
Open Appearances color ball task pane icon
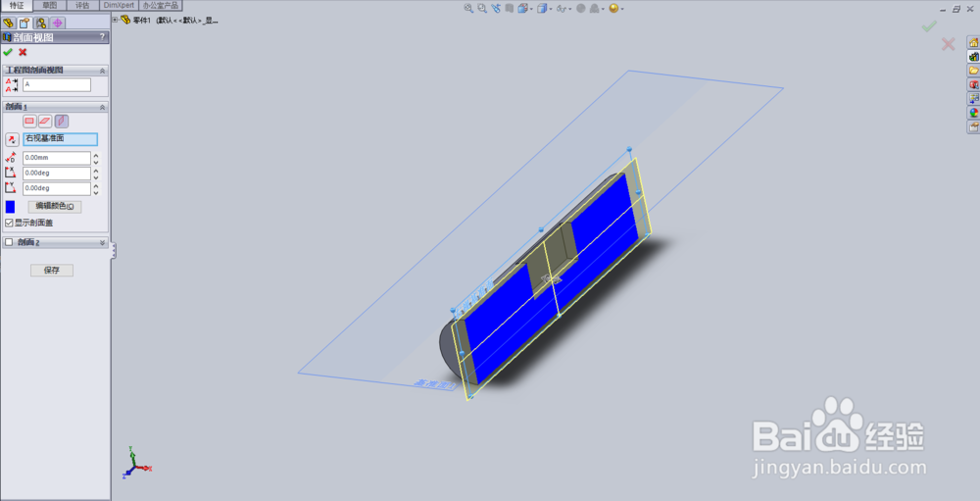pos(973,113)
